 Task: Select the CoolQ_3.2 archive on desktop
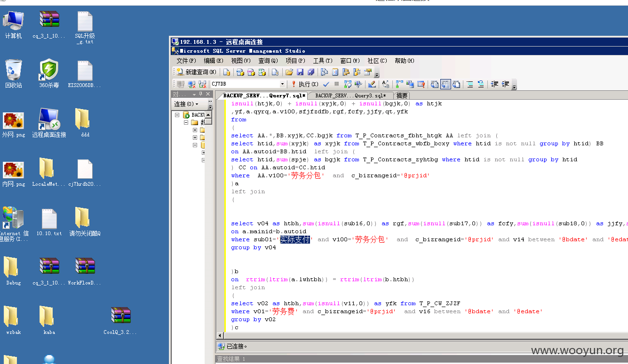click(120, 320)
